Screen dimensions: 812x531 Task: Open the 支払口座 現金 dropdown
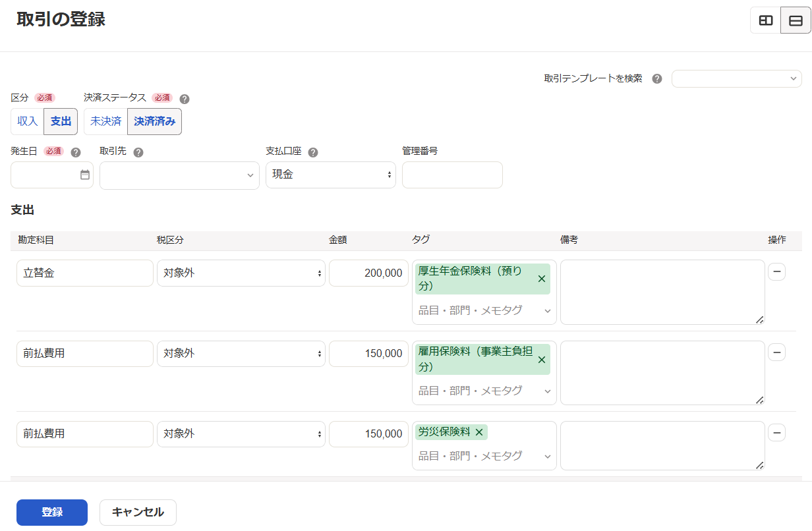click(x=331, y=175)
